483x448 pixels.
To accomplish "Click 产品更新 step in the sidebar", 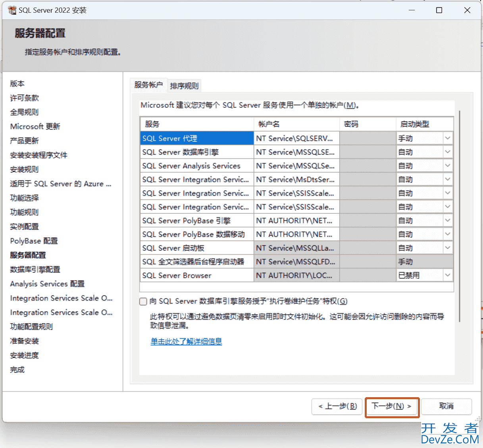I will (25, 141).
